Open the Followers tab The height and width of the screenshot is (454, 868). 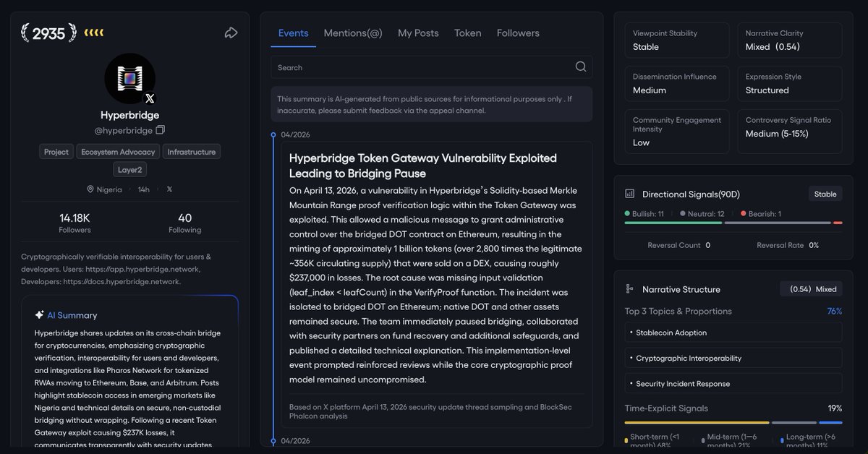(518, 33)
